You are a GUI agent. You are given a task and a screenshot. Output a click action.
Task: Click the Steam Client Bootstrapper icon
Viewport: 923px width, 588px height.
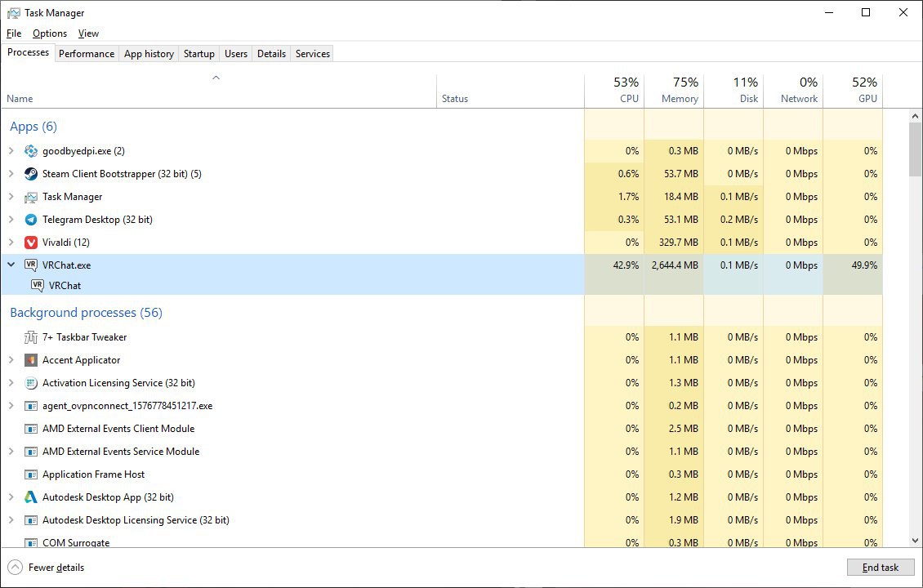pyautogui.click(x=30, y=174)
